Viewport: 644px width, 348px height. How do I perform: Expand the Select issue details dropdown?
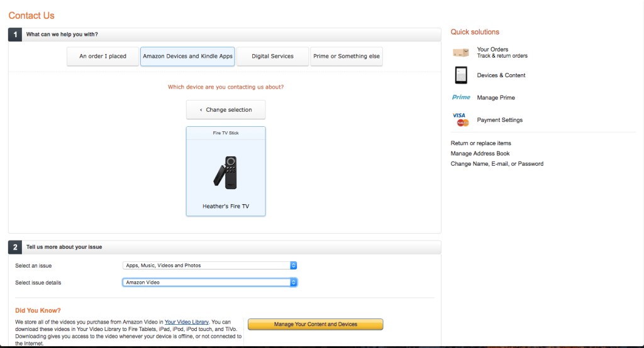pos(209,283)
